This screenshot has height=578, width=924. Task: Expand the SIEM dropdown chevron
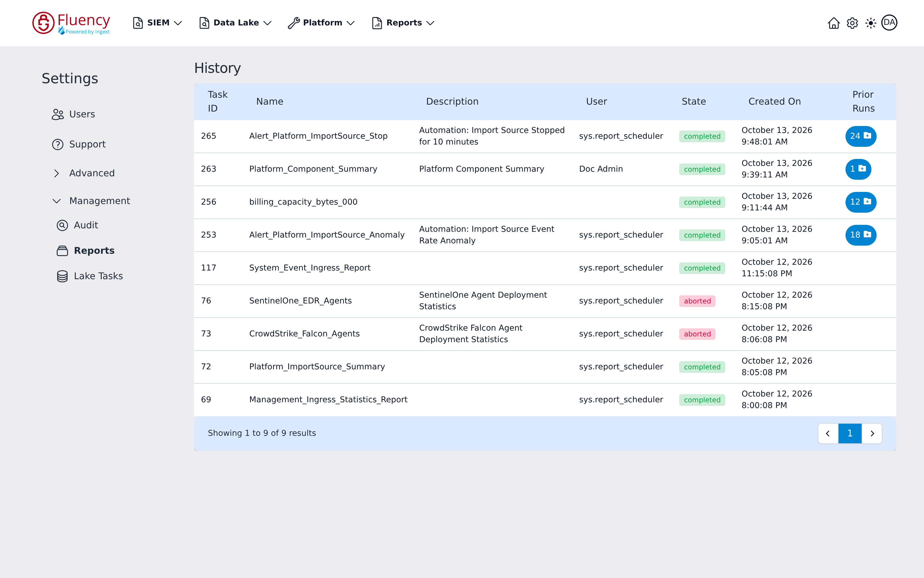click(178, 23)
